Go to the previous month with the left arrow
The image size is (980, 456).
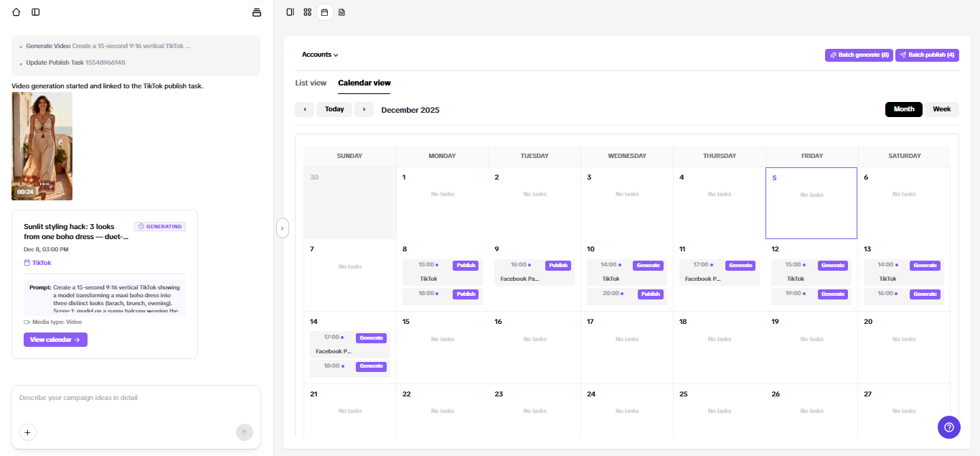(x=304, y=109)
